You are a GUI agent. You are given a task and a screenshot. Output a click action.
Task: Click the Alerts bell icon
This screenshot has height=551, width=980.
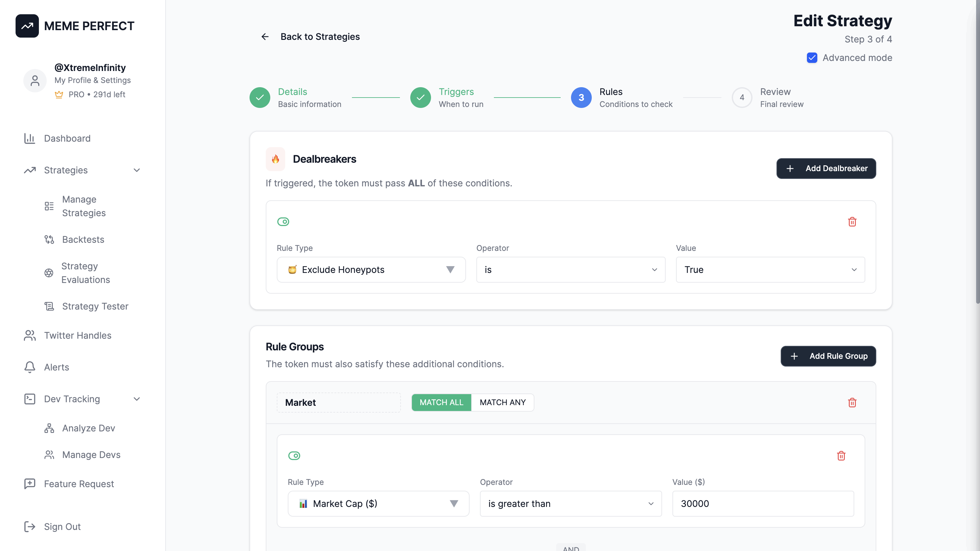[30, 367]
